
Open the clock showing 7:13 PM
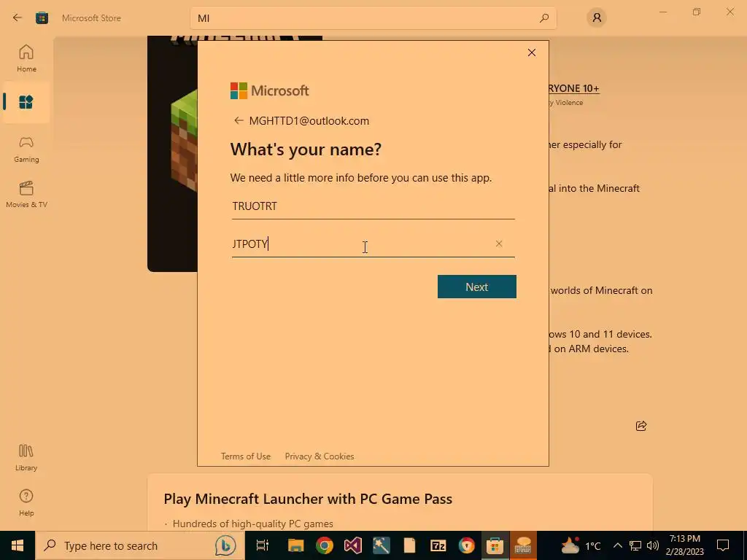coord(684,545)
